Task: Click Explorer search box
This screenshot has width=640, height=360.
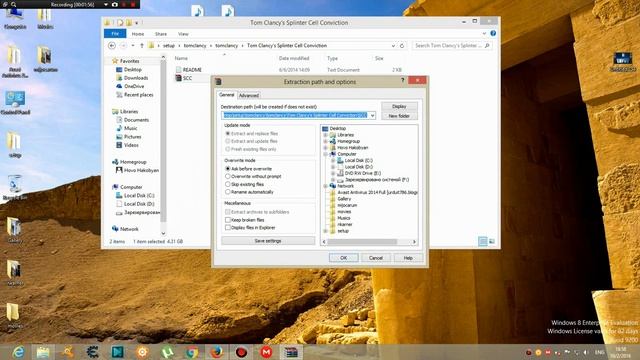Action: [x=452, y=46]
